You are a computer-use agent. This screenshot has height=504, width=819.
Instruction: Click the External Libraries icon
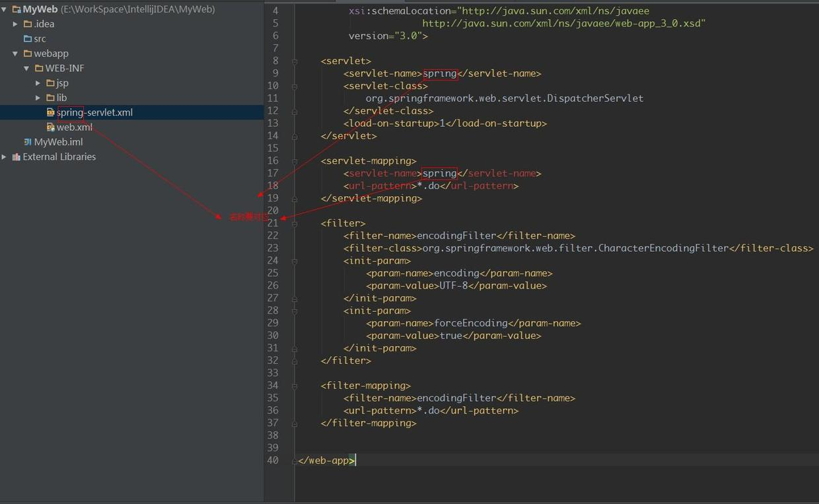[x=17, y=157]
